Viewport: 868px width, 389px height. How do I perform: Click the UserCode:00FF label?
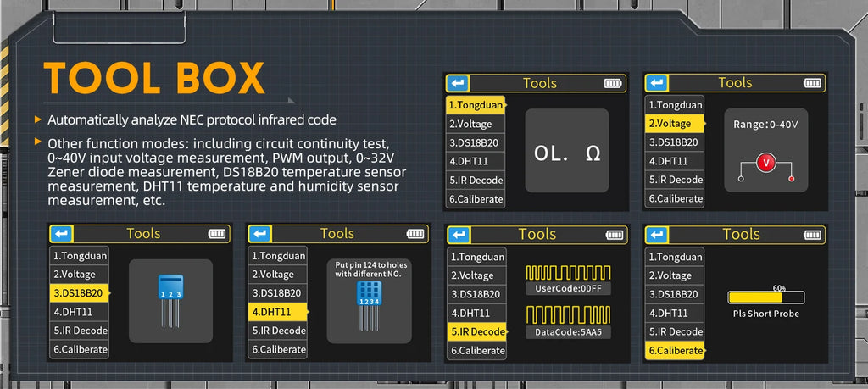(x=568, y=288)
